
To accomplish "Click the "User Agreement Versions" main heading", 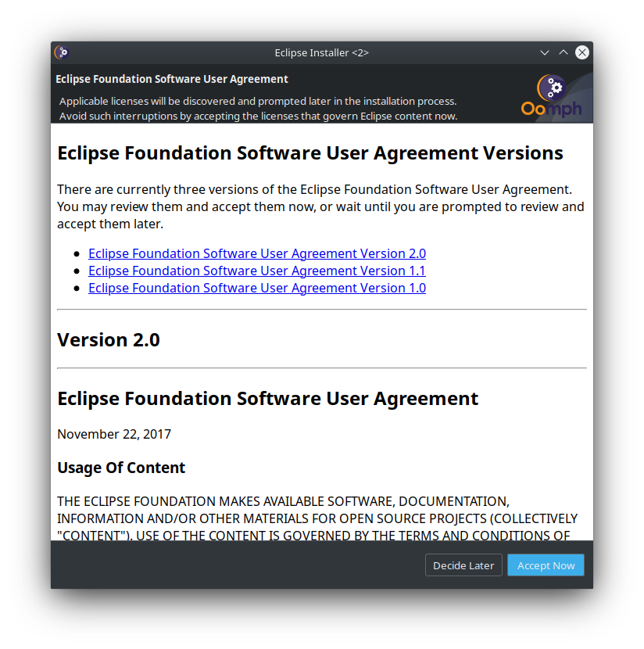I will [x=309, y=152].
